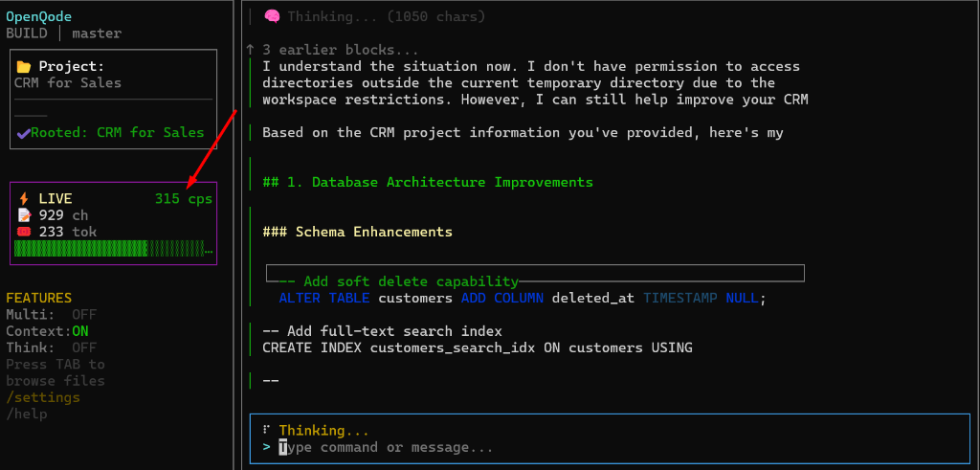The image size is (980, 470).
Task: Toggle the Multi feature OFF setting
Action: pyautogui.click(x=84, y=315)
